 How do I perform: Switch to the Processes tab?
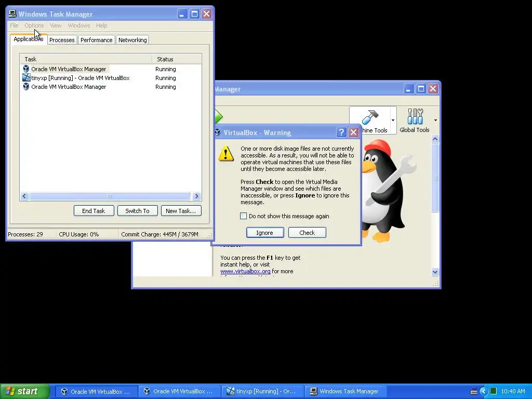[x=62, y=40]
